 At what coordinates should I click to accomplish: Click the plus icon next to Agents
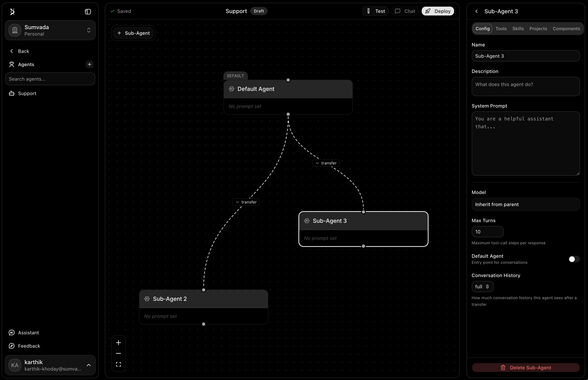(x=89, y=64)
